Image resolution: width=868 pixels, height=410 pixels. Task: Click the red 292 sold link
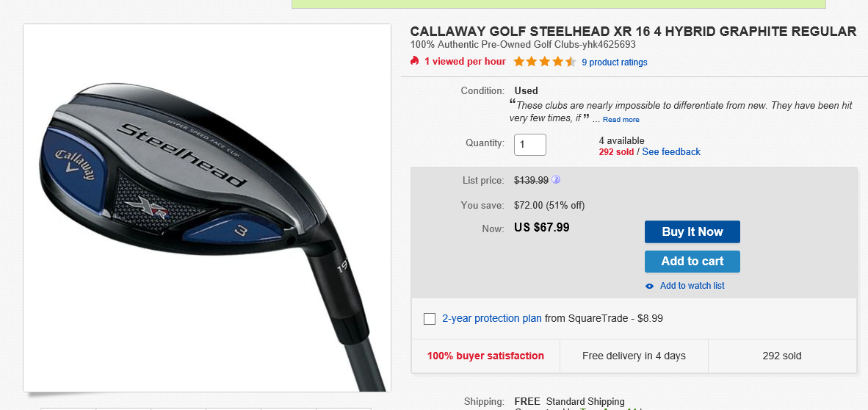pos(616,152)
